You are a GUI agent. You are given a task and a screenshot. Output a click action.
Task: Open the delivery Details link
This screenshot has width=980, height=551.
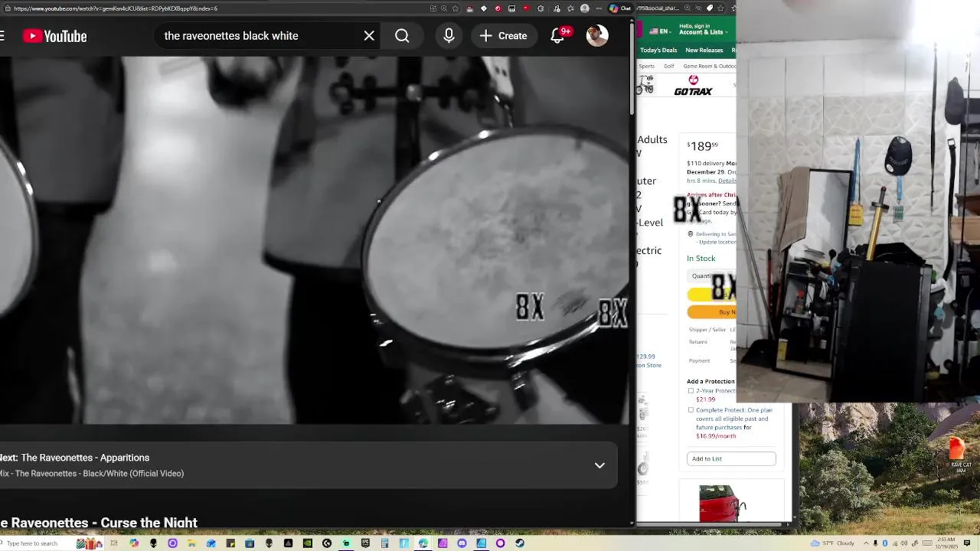[727, 181]
